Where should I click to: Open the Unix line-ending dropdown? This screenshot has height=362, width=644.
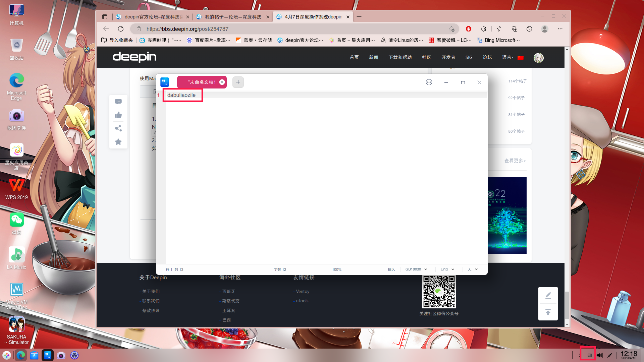[x=447, y=269]
